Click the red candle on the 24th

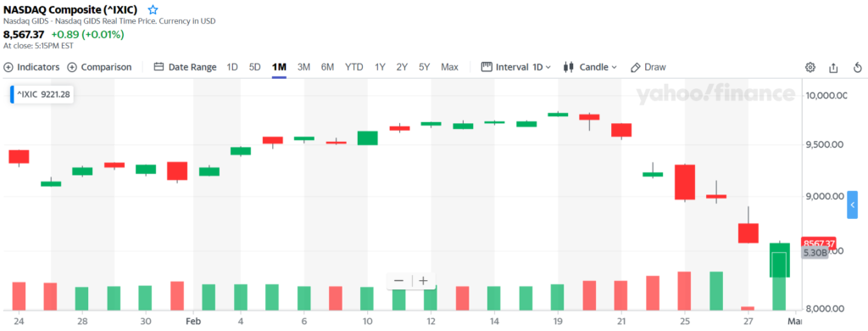click(19, 156)
